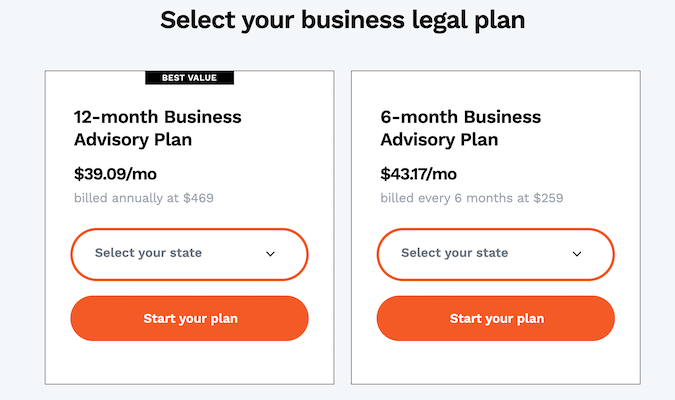Open state dropdown for 6-month Business Advisory Plan
Viewport: 675px width, 400px height.
[x=495, y=254]
